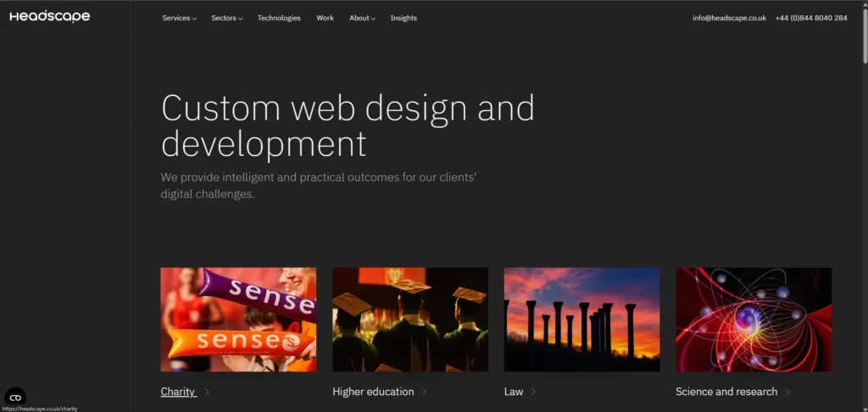Open the Services dropdown menu
This screenshot has width=868, height=412.
180,19
